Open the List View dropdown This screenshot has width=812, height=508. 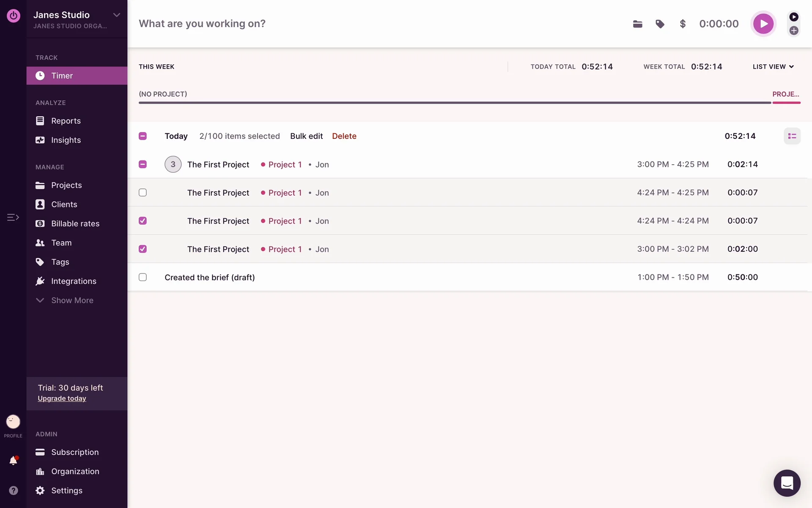(x=773, y=67)
